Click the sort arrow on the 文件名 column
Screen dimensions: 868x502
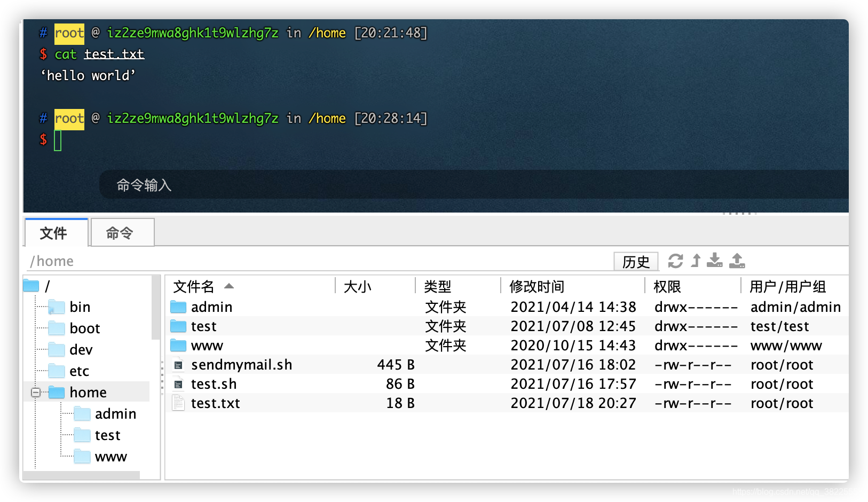(228, 286)
